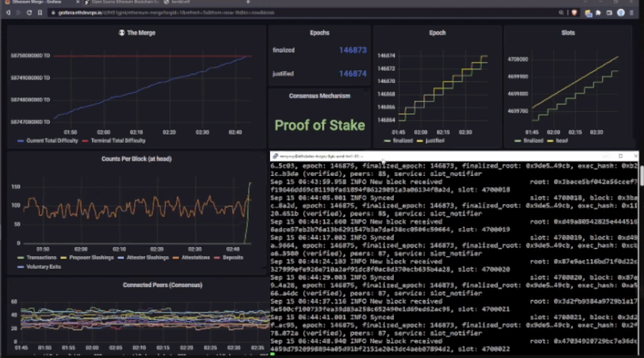The width and height of the screenshot is (644, 358).
Task: Open the Extensions puzzle piece menu
Action: [599, 13]
